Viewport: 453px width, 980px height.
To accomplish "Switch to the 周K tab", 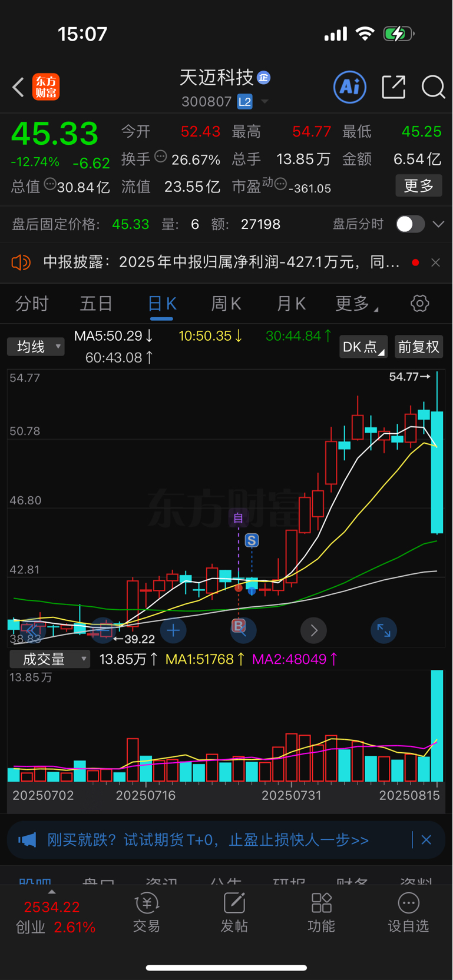I will tap(226, 304).
